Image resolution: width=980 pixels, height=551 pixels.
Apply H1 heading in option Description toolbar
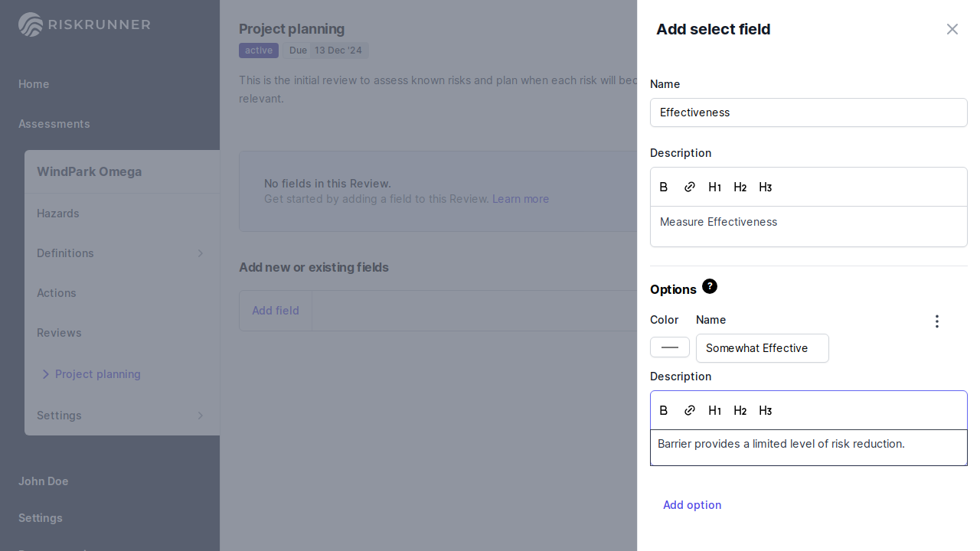(x=714, y=410)
